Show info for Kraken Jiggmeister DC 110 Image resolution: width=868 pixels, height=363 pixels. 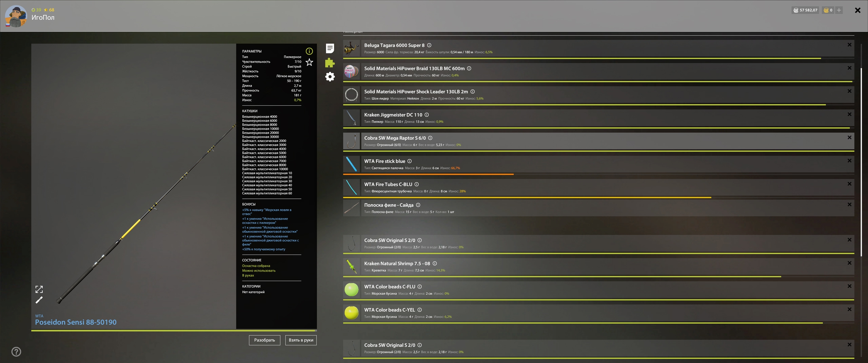(427, 115)
